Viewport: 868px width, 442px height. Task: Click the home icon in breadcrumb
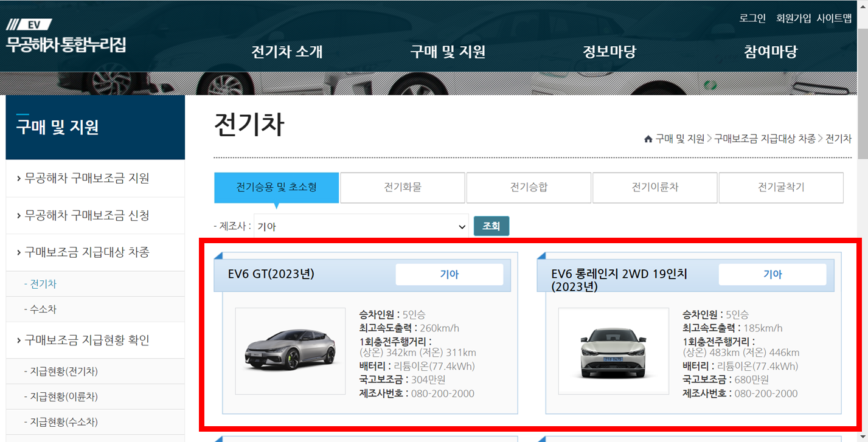(648, 139)
